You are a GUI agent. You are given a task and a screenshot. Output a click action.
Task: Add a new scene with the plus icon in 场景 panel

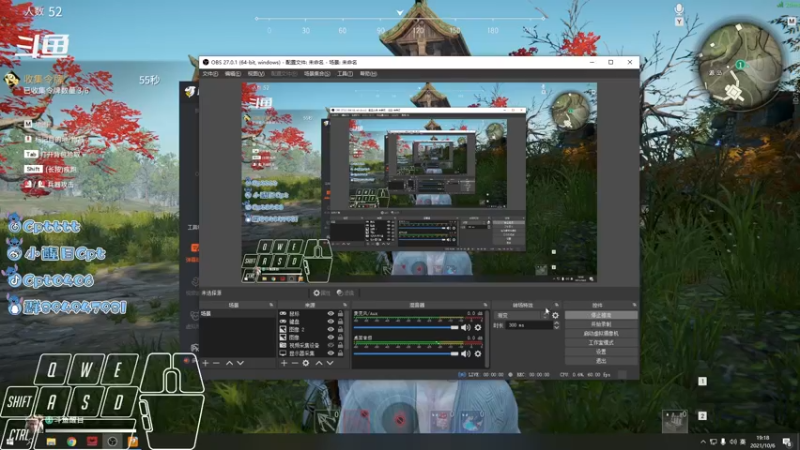[x=206, y=363]
